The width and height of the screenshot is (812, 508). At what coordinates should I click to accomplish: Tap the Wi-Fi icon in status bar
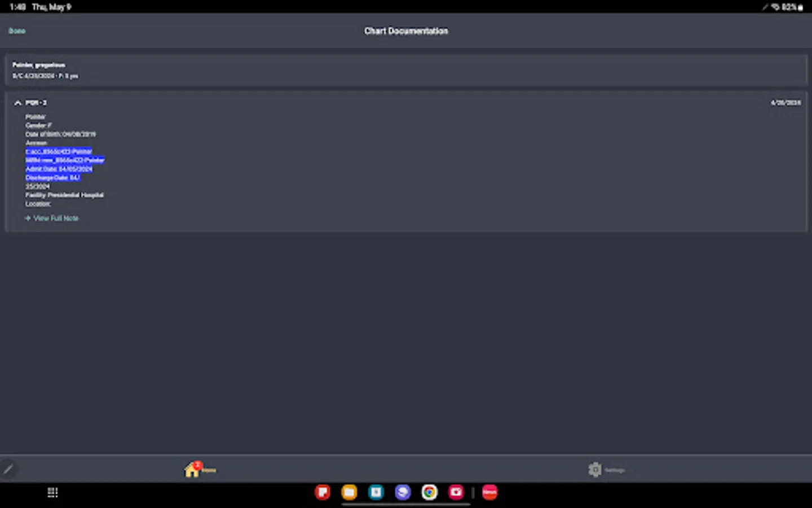775,7
